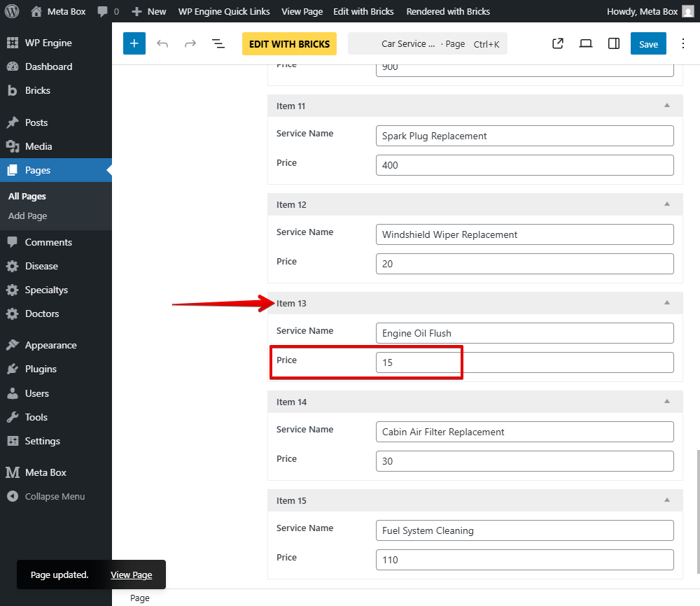
Task: Open page in new tab icon
Action: click(558, 43)
